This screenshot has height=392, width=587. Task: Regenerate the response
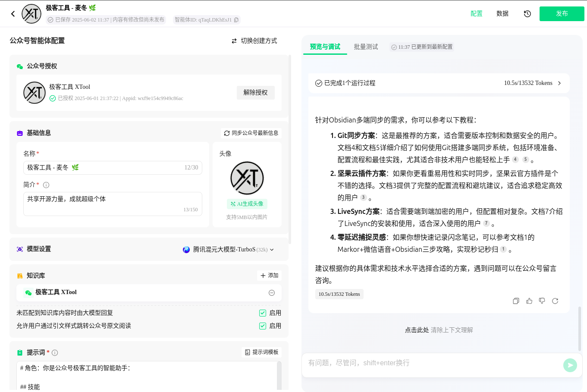pyautogui.click(x=555, y=301)
